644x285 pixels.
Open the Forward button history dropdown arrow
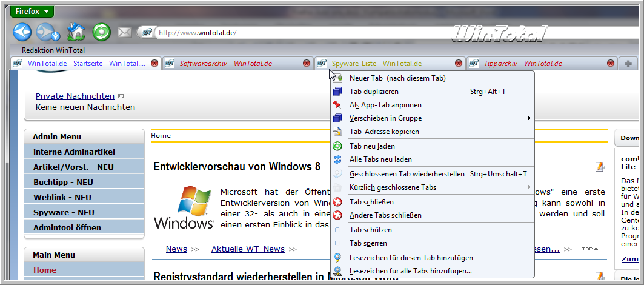pyautogui.click(x=57, y=38)
